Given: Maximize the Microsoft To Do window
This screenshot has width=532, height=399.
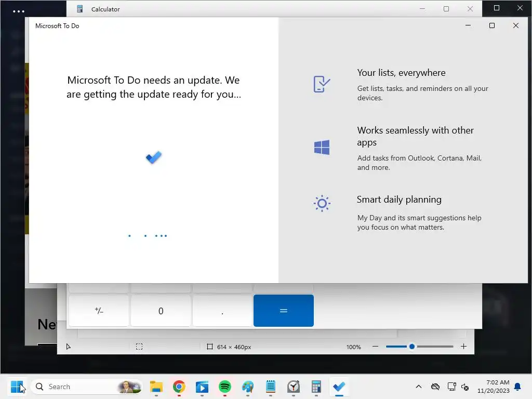Looking at the screenshot, I should (491, 25).
